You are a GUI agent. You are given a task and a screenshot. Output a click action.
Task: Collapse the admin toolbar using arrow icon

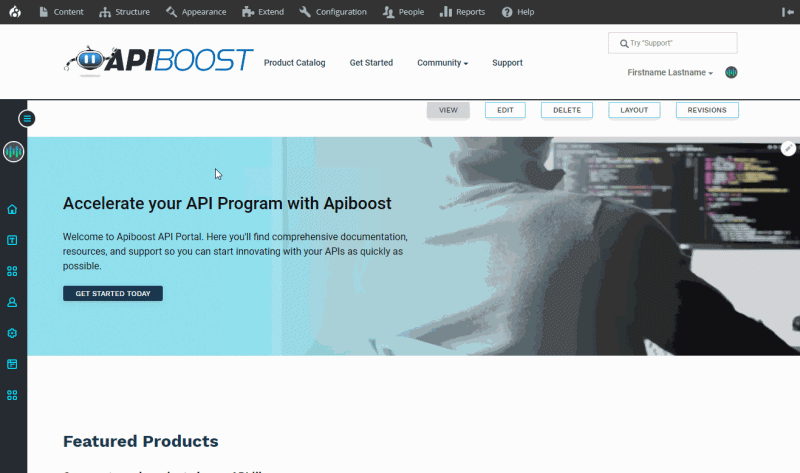pos(788,12)
